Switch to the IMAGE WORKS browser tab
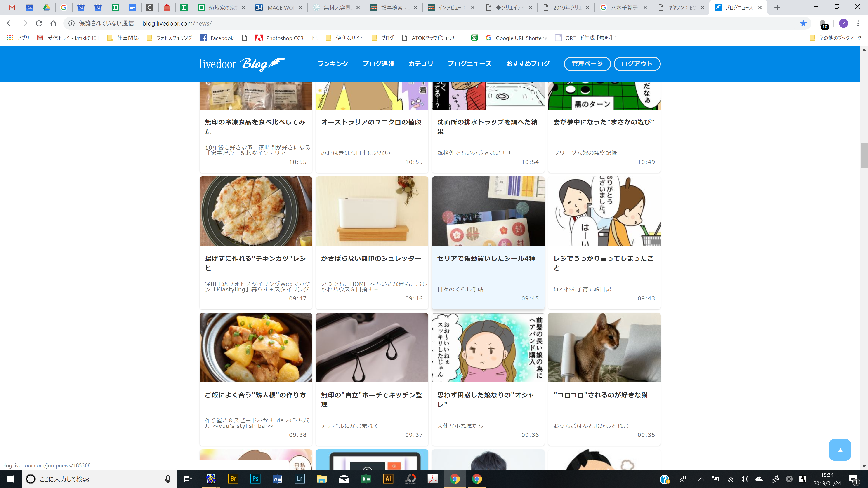The height and width of the screenshot is (488, 868). [279, 7]
